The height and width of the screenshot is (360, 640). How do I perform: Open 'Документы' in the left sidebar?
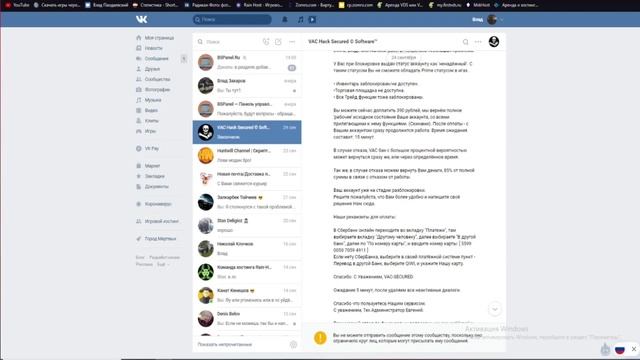[x=157, y=187]
